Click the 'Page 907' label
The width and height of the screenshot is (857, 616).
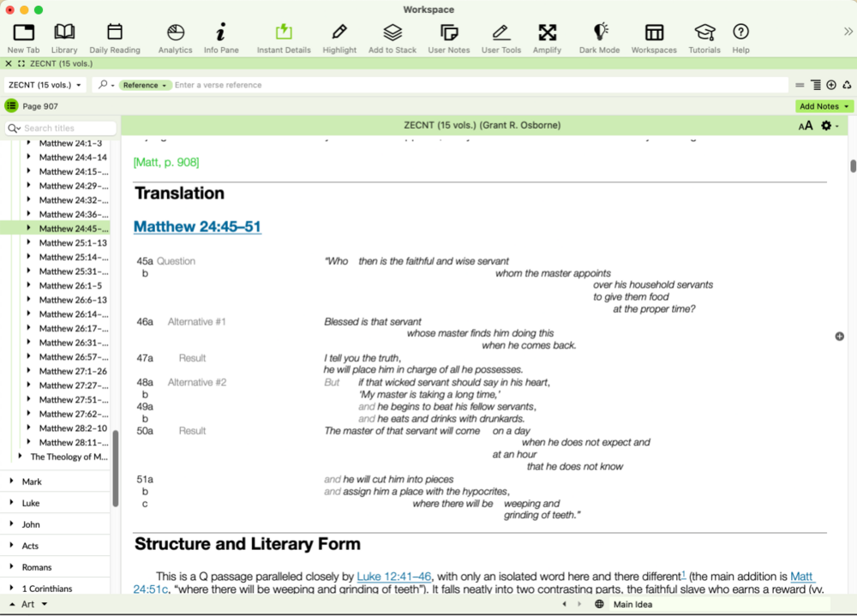click(40, 106)
